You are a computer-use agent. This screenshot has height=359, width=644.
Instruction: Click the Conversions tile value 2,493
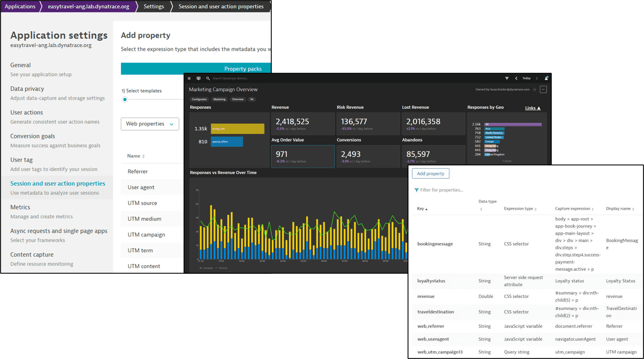click(351, 154)
